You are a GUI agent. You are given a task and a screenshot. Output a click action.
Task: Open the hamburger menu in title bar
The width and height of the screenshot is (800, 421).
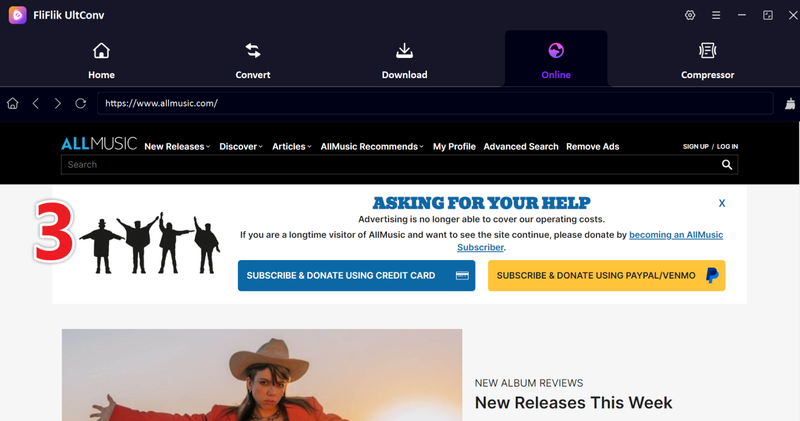pos(716,15)
